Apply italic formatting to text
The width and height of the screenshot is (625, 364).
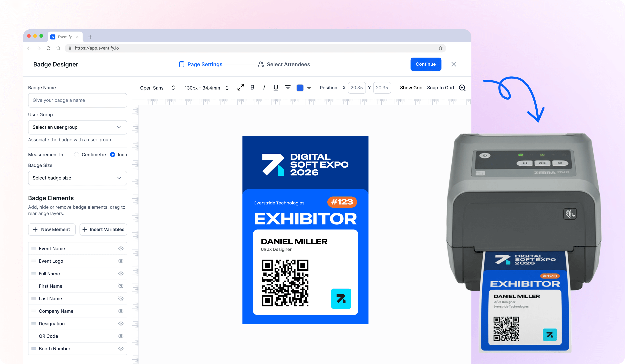264,88
